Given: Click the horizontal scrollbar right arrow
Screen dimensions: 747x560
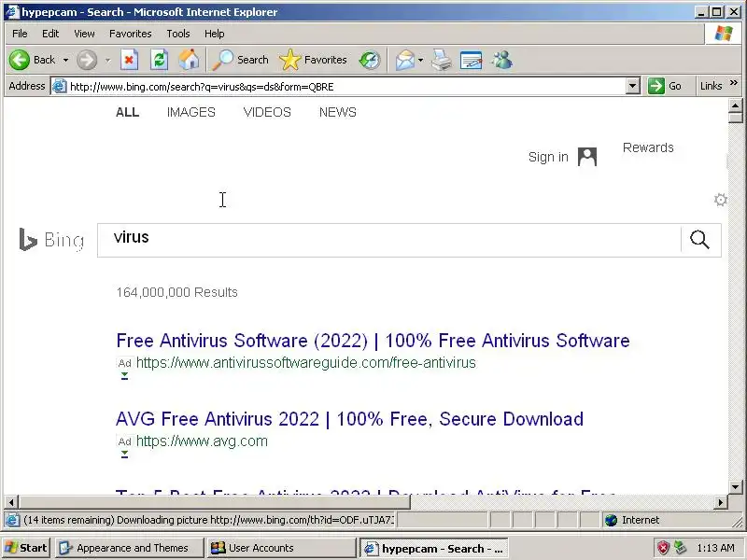Looking at the screenshot, I should coord(721,502).
